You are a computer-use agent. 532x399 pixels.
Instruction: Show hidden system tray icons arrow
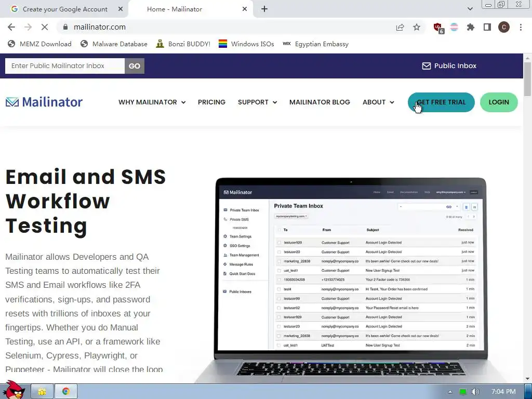pos(450,392)
